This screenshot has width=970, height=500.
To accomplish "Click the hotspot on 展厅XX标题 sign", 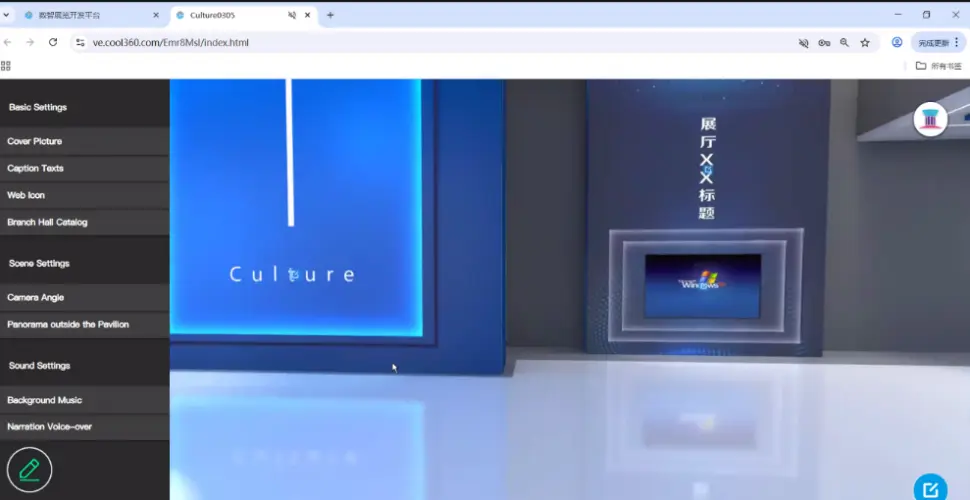I will click(708, 169).
